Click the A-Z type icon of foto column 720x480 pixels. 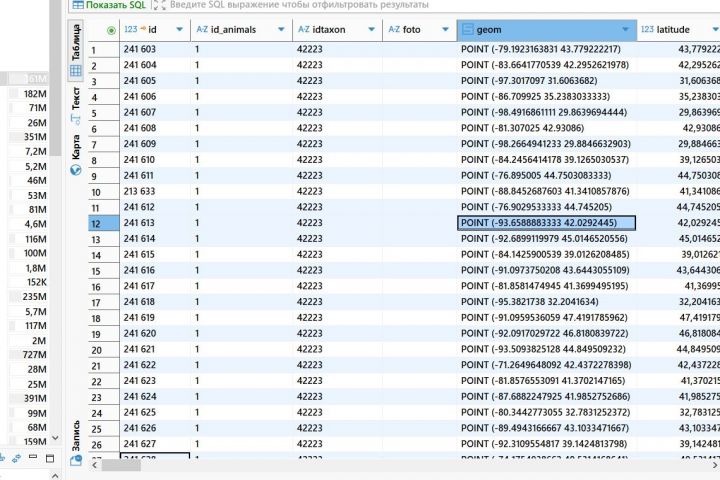pyautogui.click(x=394, y=29)
